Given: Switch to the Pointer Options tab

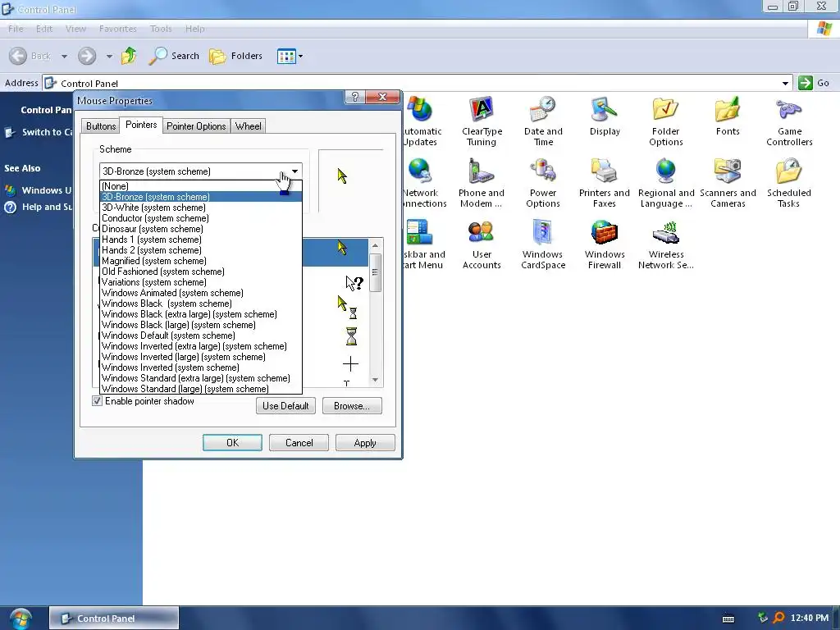Looking at the screenshot, I should pos(196,126).
